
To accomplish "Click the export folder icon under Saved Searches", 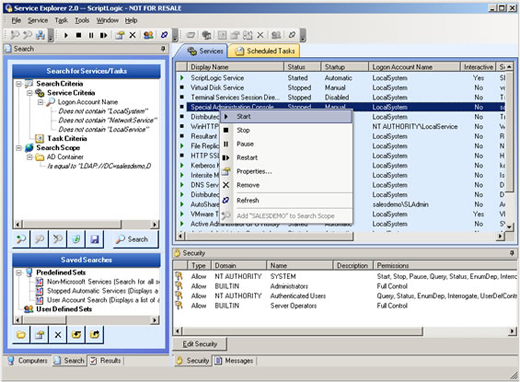I will coord(95,334).
